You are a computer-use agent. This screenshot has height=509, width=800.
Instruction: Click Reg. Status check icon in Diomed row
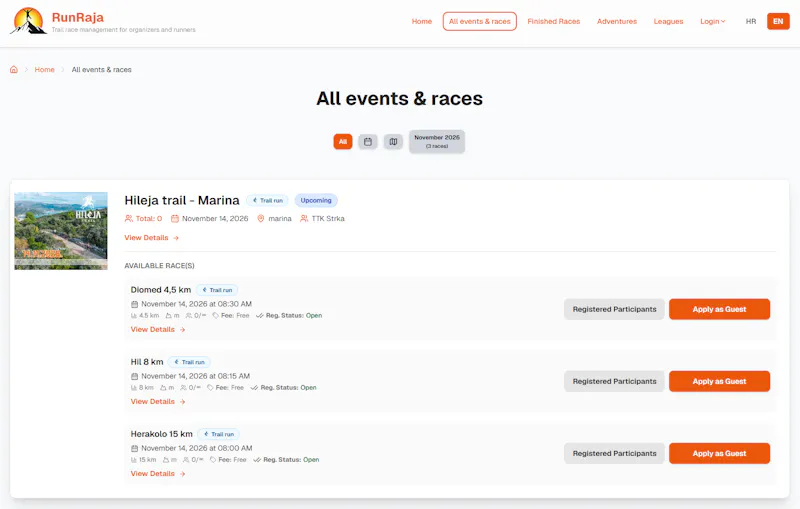(259, 316)
